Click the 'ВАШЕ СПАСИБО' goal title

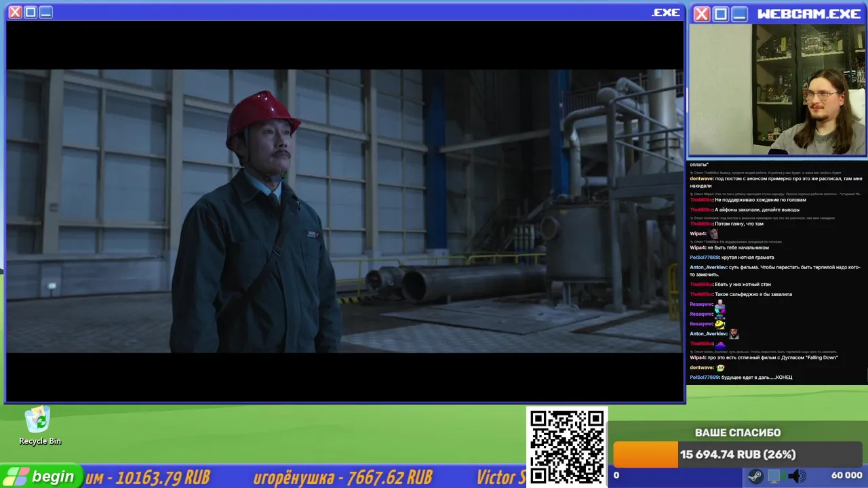(738, 432)
